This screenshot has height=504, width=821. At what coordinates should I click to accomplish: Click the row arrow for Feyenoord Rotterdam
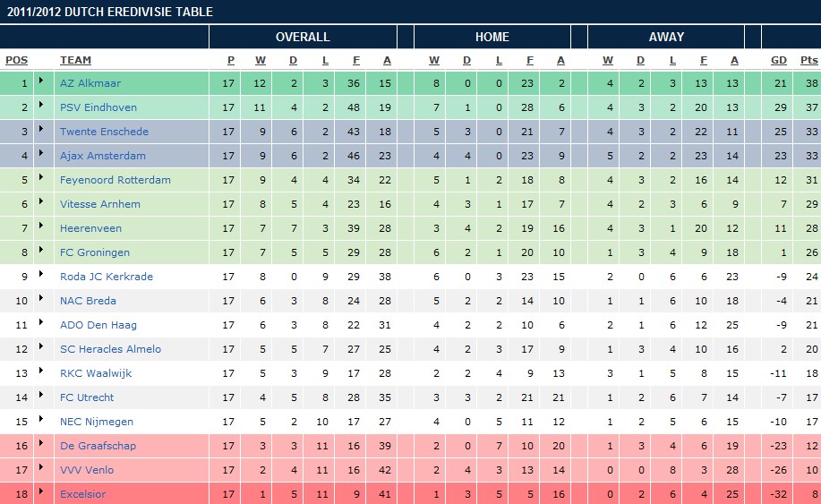pos(39,180)
